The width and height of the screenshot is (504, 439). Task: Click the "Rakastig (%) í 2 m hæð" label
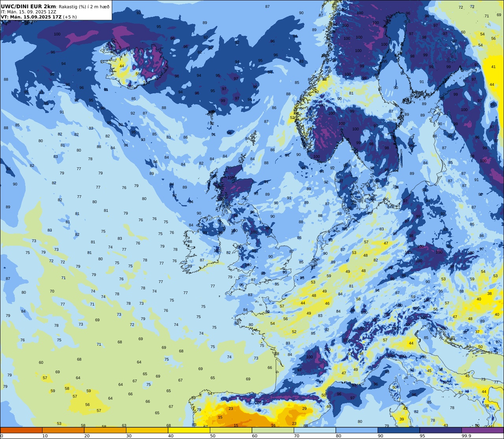click(84, 7)
